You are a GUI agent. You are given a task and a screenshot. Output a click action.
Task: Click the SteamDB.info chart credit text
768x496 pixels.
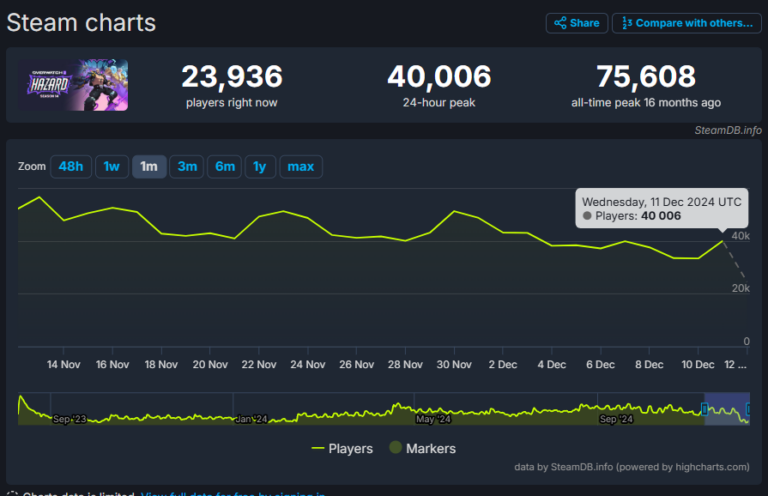pos(727,130)
